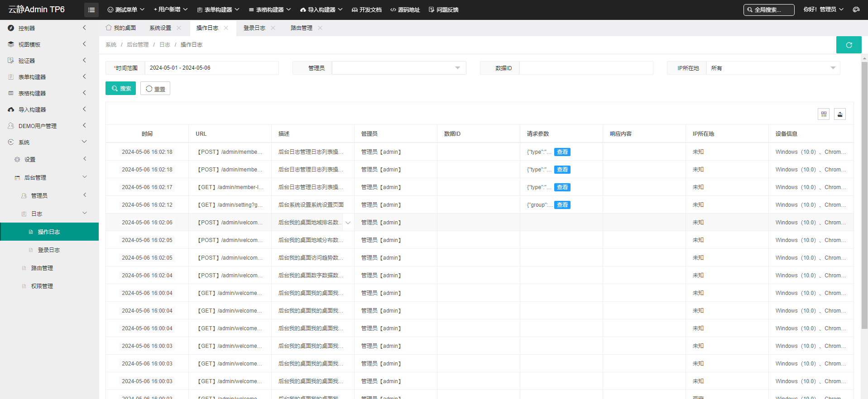
Task: Click the vertical page scrollbar
Action: click(864, 195)
